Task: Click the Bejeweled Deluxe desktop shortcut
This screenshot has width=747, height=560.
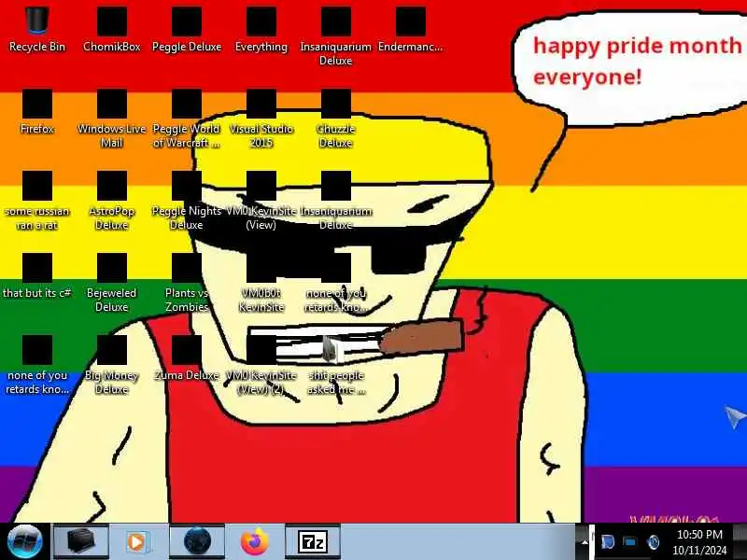Action: coord(112,283)
